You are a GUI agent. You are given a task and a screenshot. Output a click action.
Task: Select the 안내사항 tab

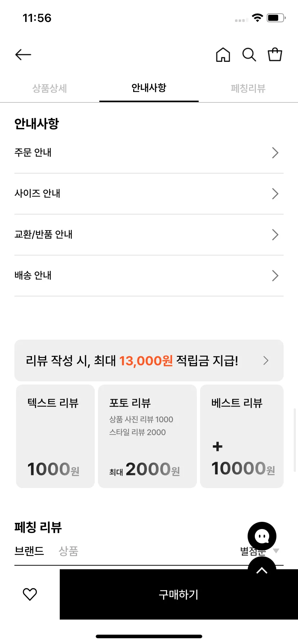(149, 88)
